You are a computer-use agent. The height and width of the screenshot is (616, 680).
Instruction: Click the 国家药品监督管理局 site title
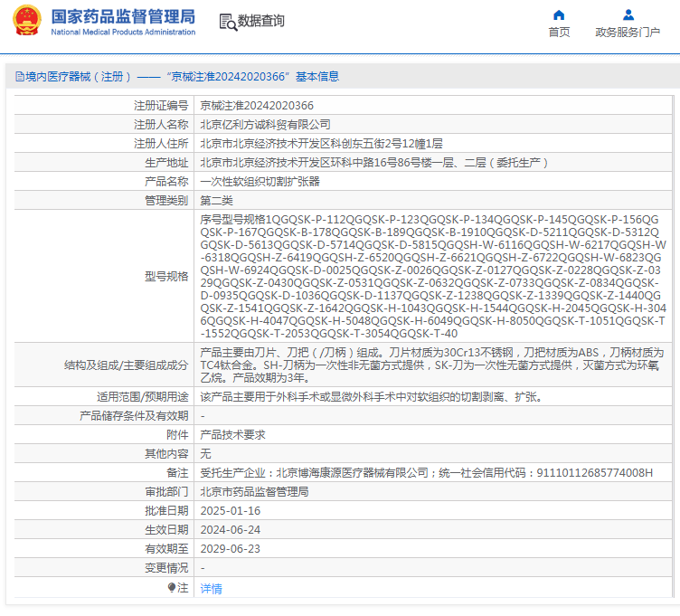click(x=123, y=16)
